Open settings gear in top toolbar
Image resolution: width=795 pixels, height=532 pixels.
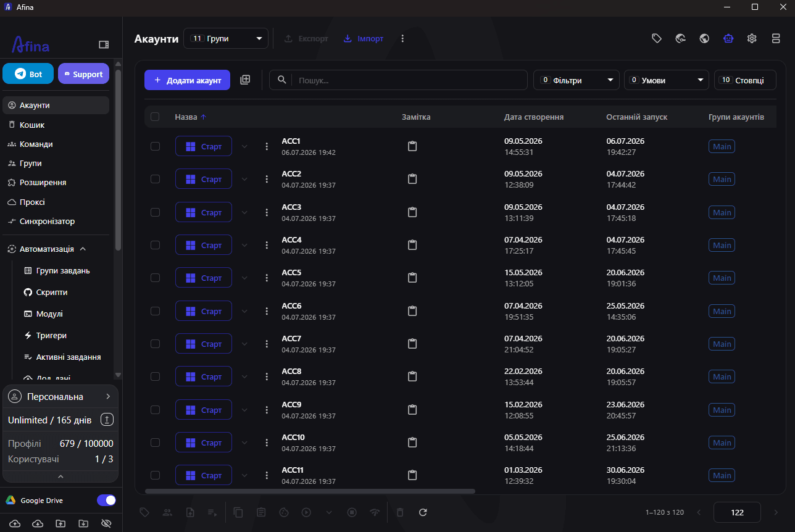coord(752,38)
